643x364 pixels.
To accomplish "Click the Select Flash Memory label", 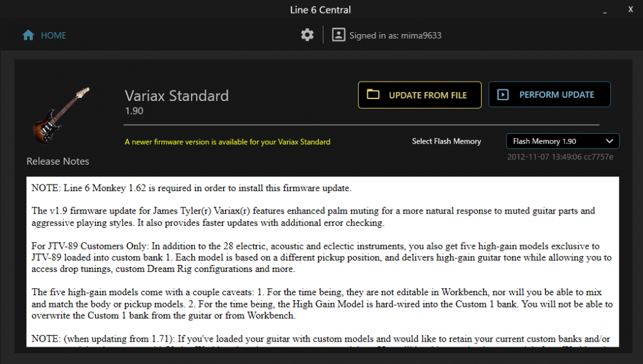I will coord(446,141).
